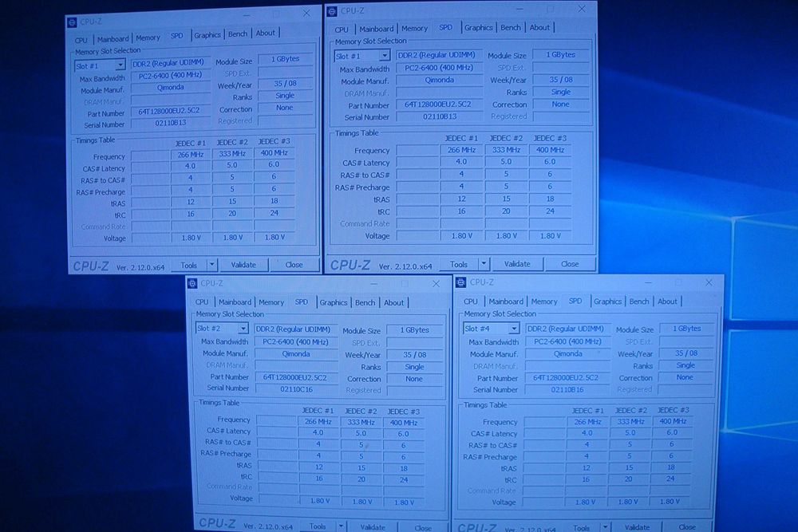Open Slot #1 dropdown in upper-left CPU-Z window

pos(120,65)
